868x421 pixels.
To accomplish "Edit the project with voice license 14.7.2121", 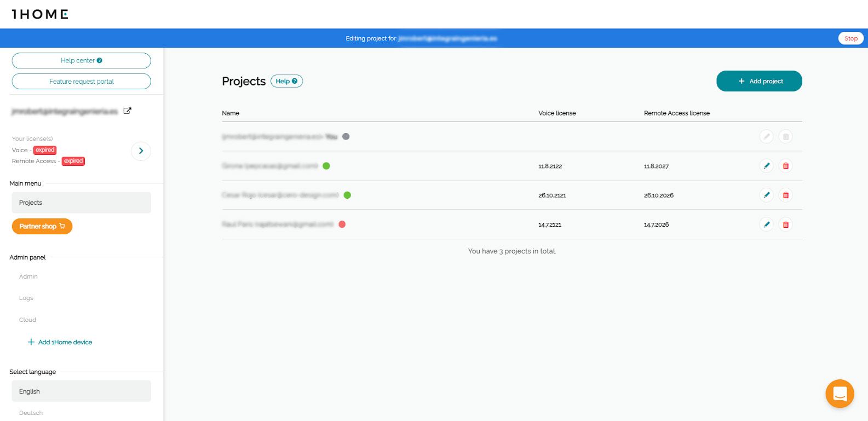I will [766, 224].
